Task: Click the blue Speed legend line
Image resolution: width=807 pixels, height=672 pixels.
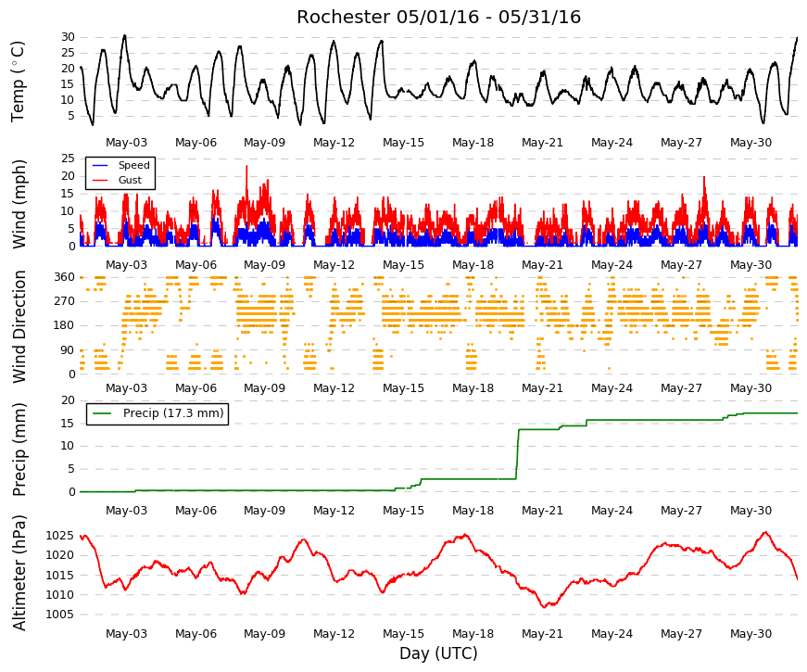Action: coord(99,166)
